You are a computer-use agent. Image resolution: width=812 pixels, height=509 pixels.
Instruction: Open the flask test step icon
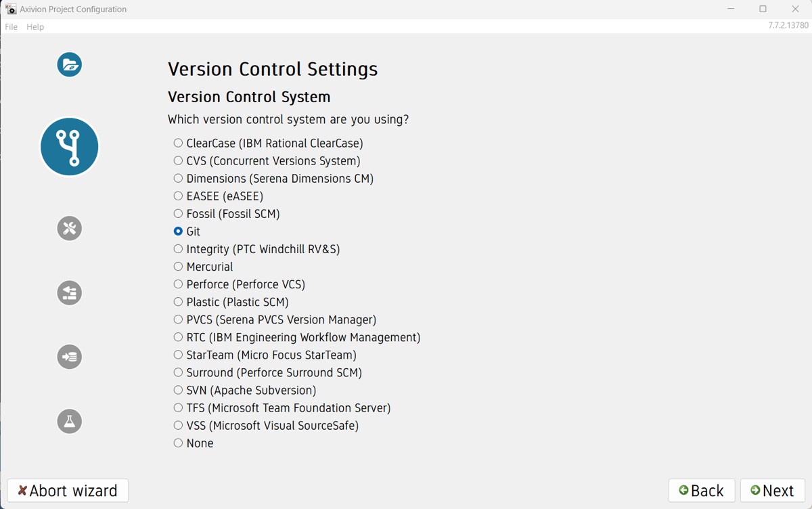pyautogui.click(x=70, y=421)
